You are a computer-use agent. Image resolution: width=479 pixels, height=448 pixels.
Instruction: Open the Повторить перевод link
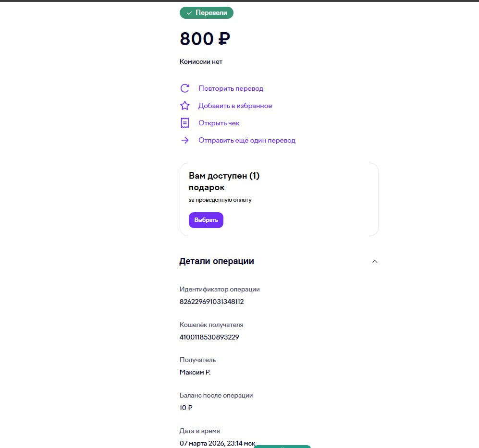click(x=231, y=88)
